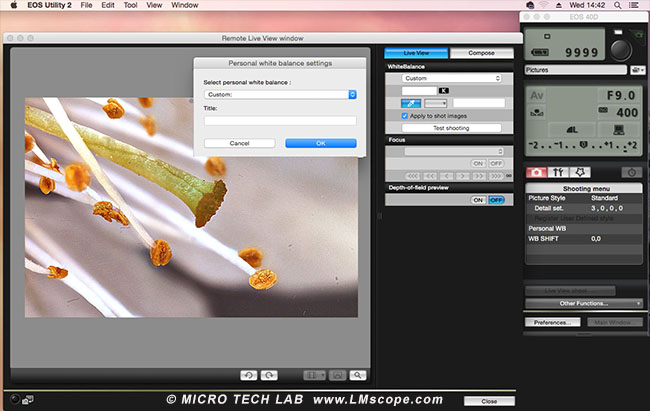Click the color temperature value field
This screenshot has height=411, width=650.
click(419, 91)
